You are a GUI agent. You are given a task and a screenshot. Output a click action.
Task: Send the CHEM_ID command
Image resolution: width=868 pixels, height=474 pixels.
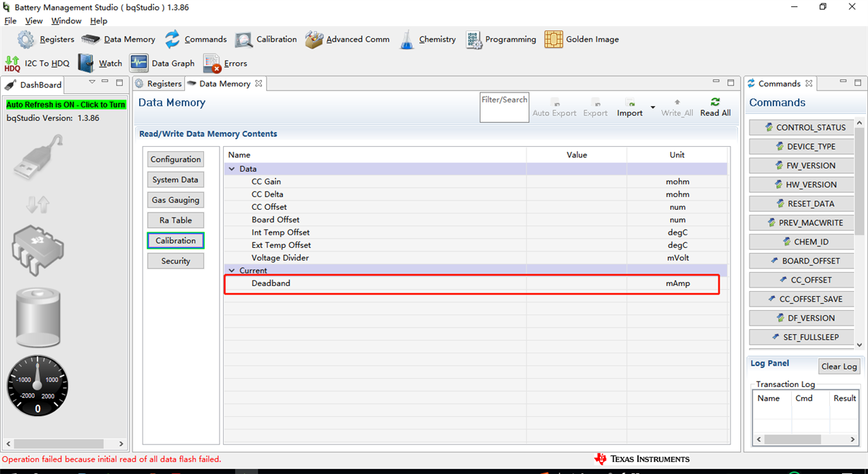(801, 242)
